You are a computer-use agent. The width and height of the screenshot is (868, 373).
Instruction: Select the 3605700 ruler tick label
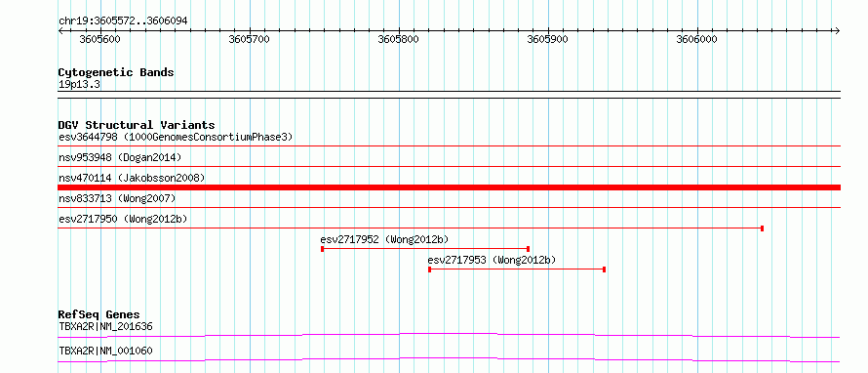tap(249, 39)
